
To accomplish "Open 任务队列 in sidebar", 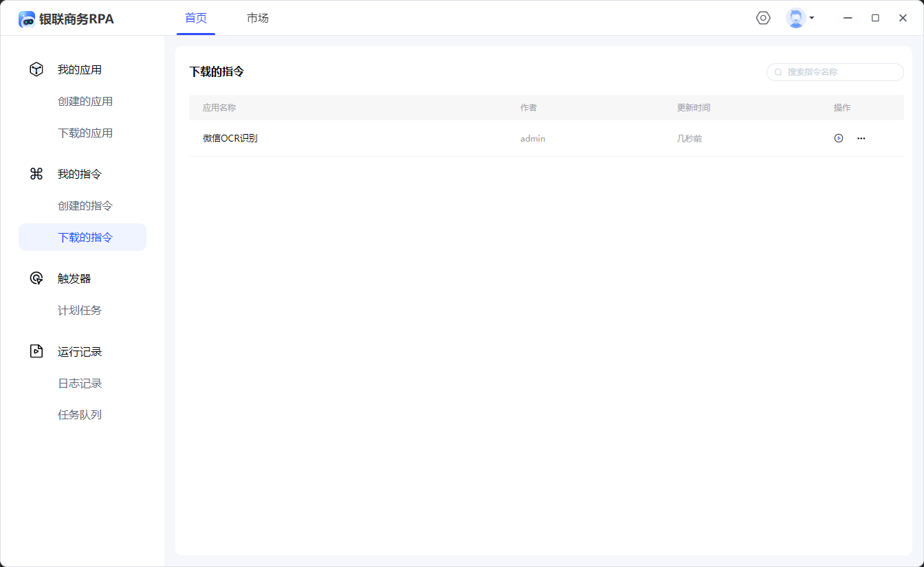I will click(80, 415).
